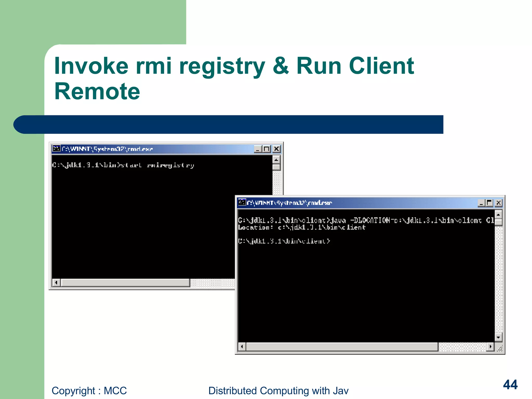This screenshot has width=532, height=399.
Task: Click the client window's resize grip corner
Action: (x=500, y=348)
